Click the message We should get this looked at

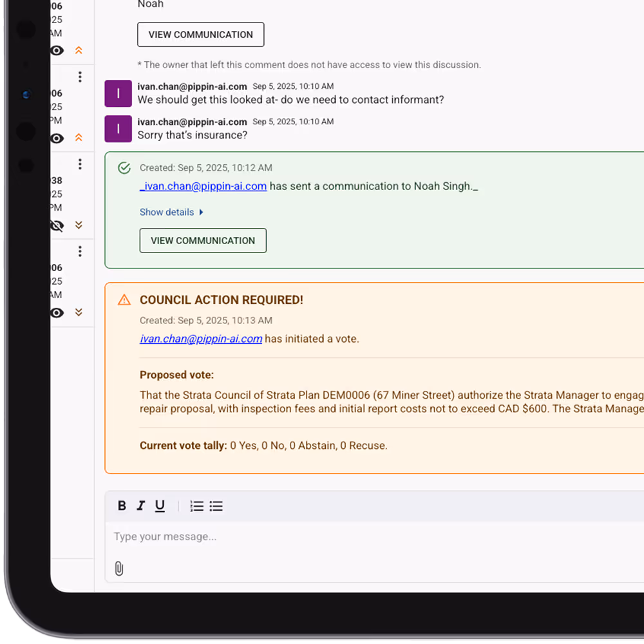coord(290,100)
